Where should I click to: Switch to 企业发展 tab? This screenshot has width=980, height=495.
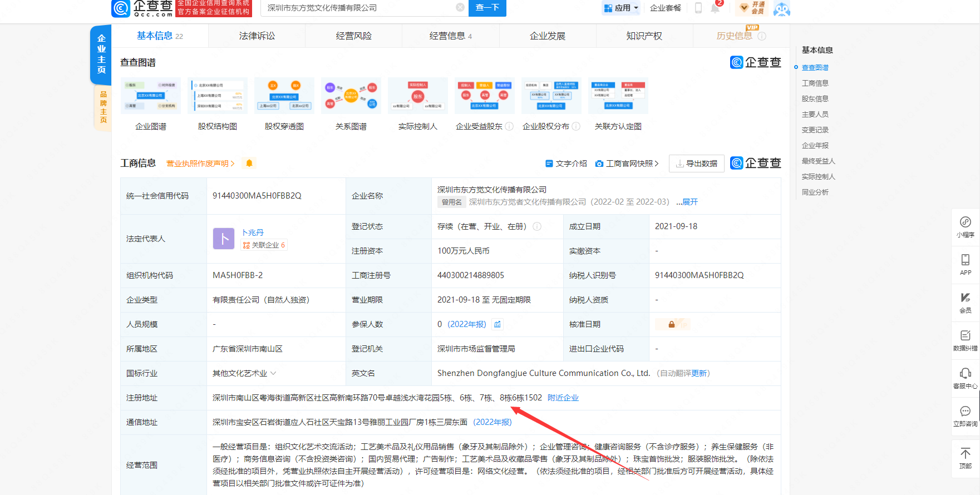point(548,36)
